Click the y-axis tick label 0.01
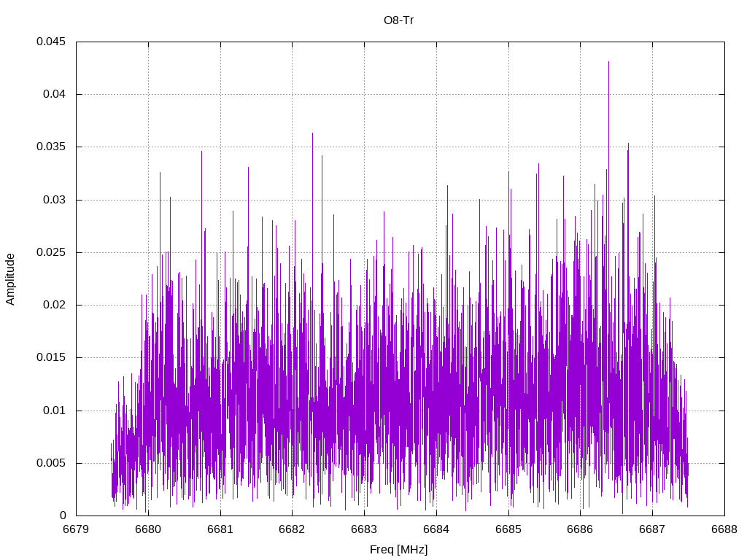 [x=54, y=411]
